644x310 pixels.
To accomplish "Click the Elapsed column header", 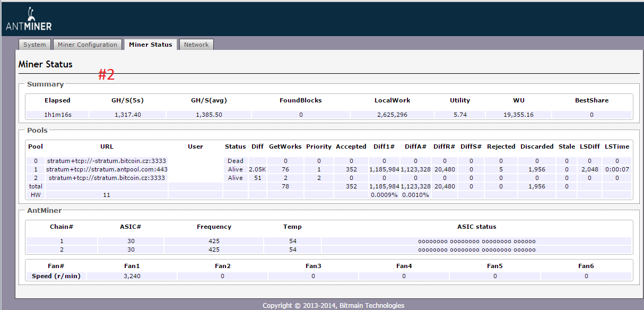I will (x=57, y=100).
